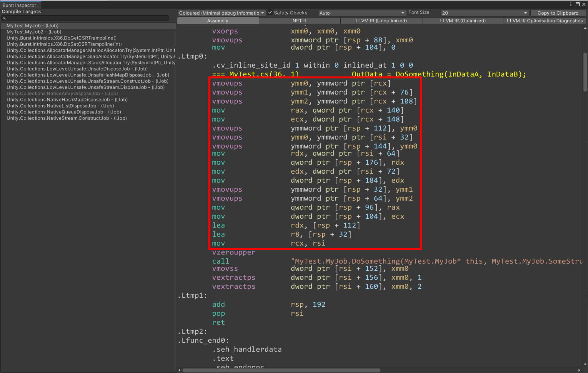Image resolution: width=588 pixels, height=373 pixels.
Task: Click the horizontal scrollbar thumb of assembly view
Action: [x=281, y=370]
